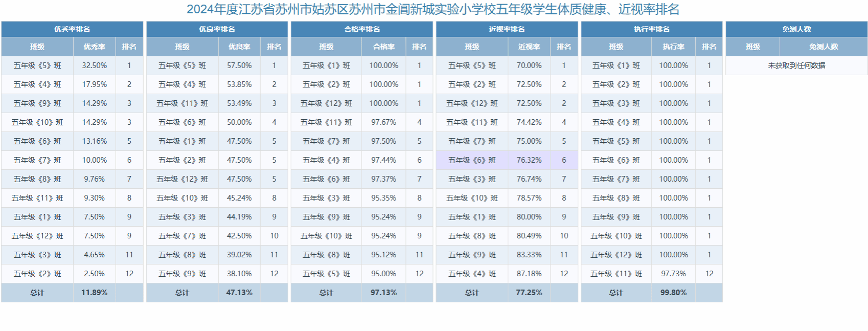Click the page title about 金阊新城实验小学校
The image size is (868, 331).
coord(433,9)
